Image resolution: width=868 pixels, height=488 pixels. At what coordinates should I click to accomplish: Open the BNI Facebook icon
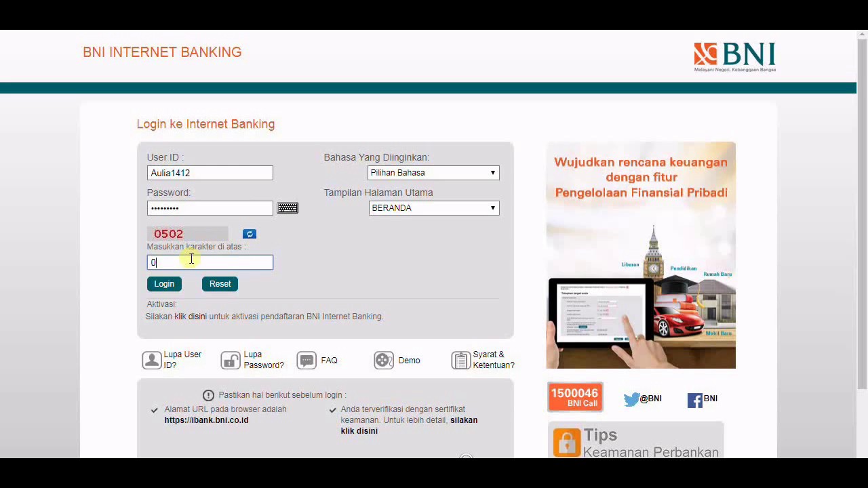point(694,401)
